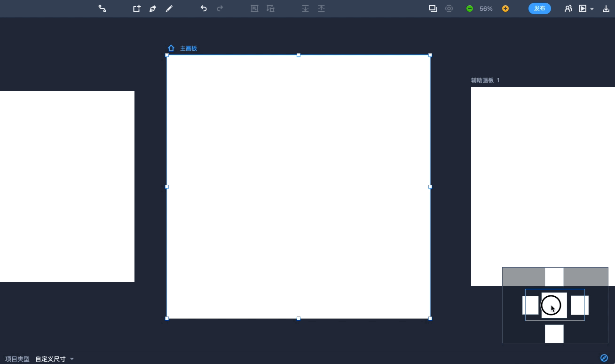Viewport: 615px width, 364px height.
Task: Click the download export icon
Action: [x=606, y=8]
